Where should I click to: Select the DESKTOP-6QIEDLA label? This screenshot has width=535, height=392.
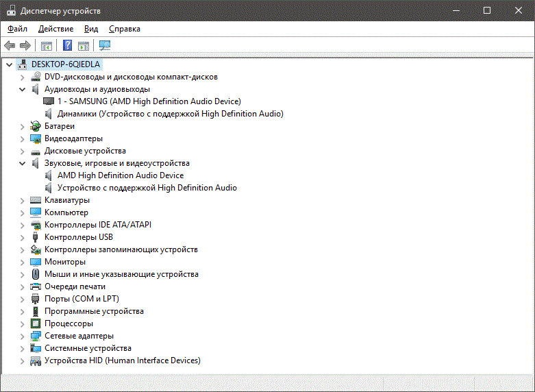click(66, 64)
